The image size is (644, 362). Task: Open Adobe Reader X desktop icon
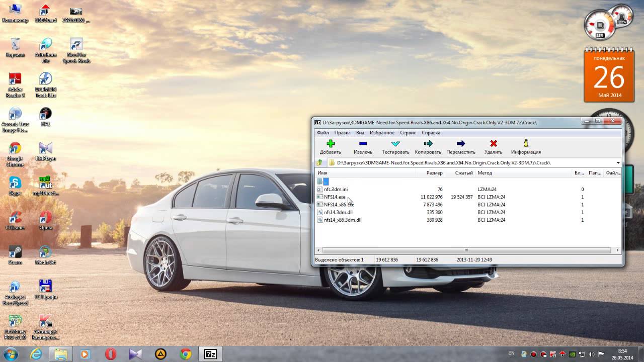click(x=16, y=85)
